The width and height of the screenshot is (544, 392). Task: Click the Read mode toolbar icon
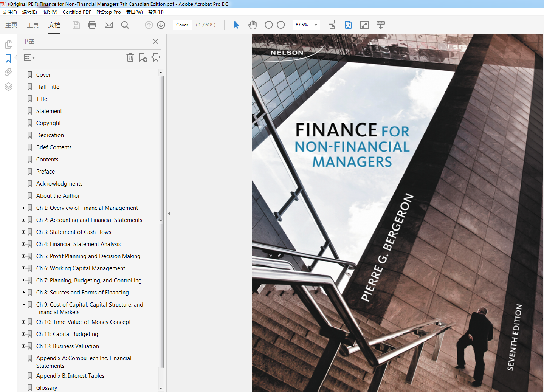point(381,25)
